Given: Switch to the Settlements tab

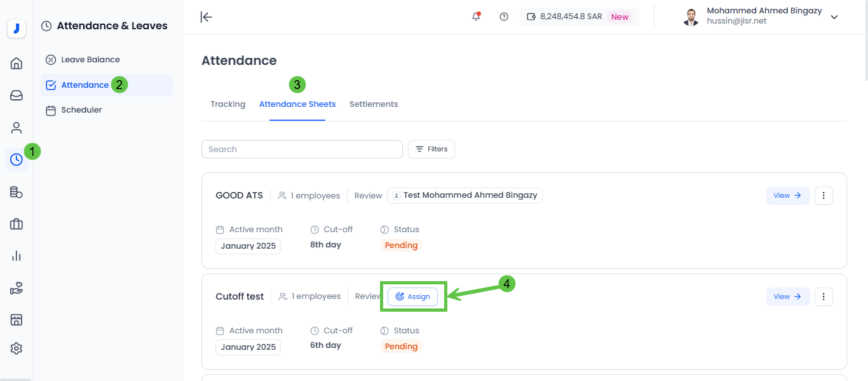Looking at the screenshot, I should pos(374,104).
